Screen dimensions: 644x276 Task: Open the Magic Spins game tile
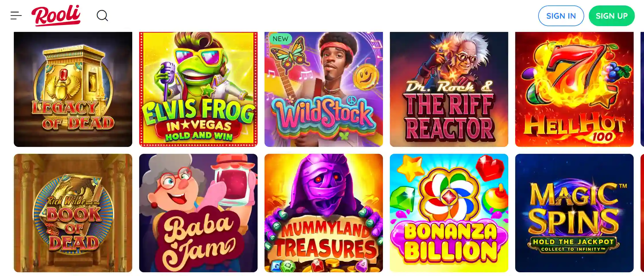coord(574,213)
